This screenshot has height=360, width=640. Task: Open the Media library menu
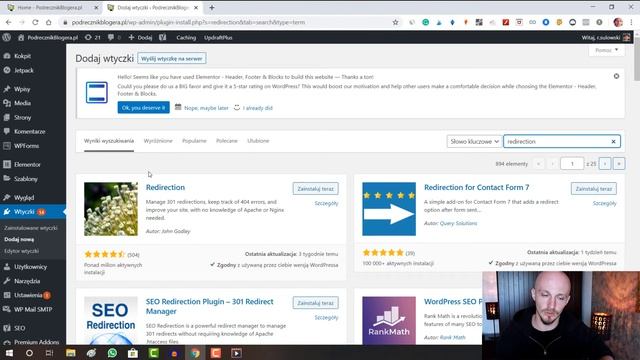coord(22,103)
